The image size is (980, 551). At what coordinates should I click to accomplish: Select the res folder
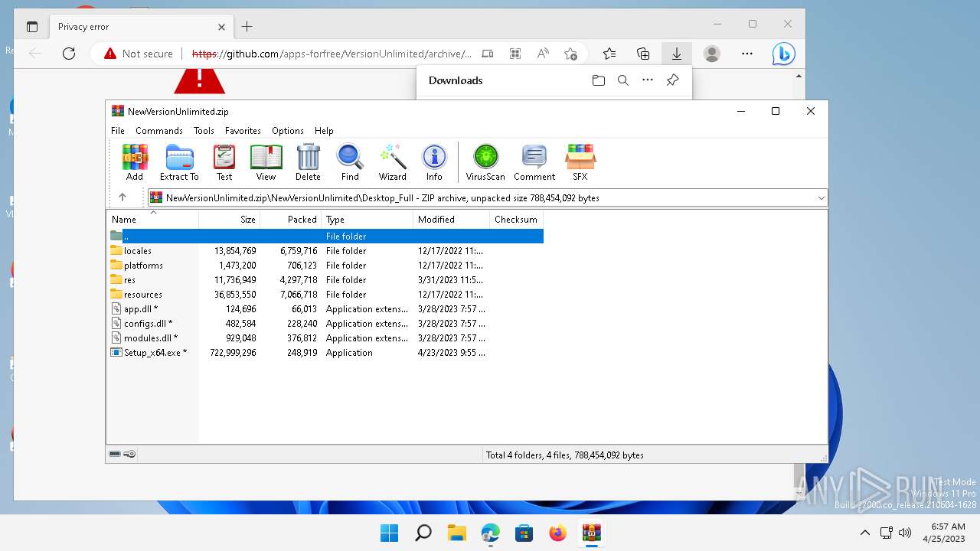pyautogui.click(x=129, y=280)
